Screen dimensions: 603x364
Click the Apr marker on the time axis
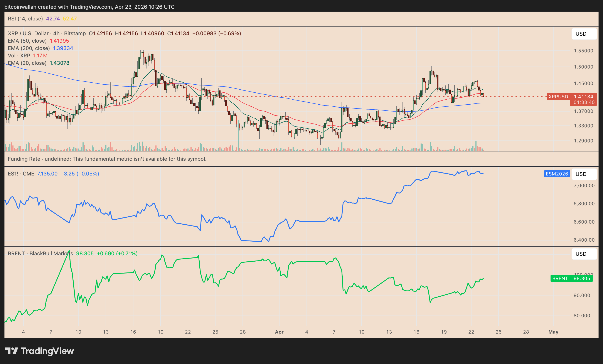point(279,332)
